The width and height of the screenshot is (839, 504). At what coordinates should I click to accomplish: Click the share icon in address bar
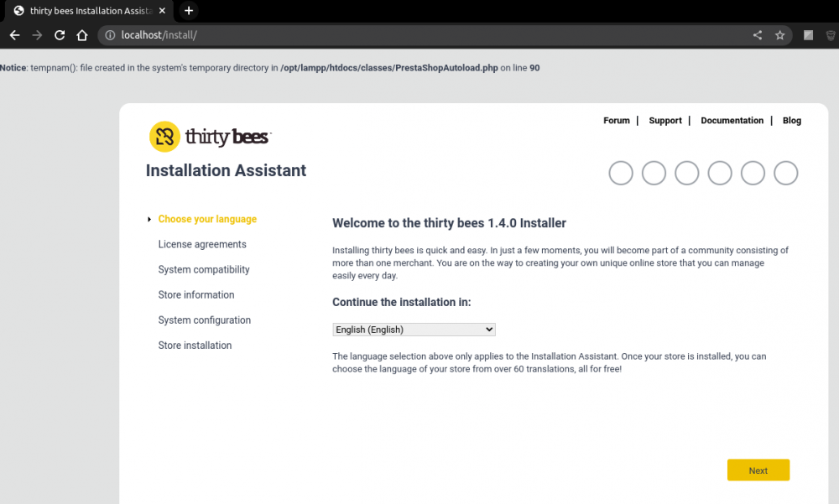tap(758, 35)
